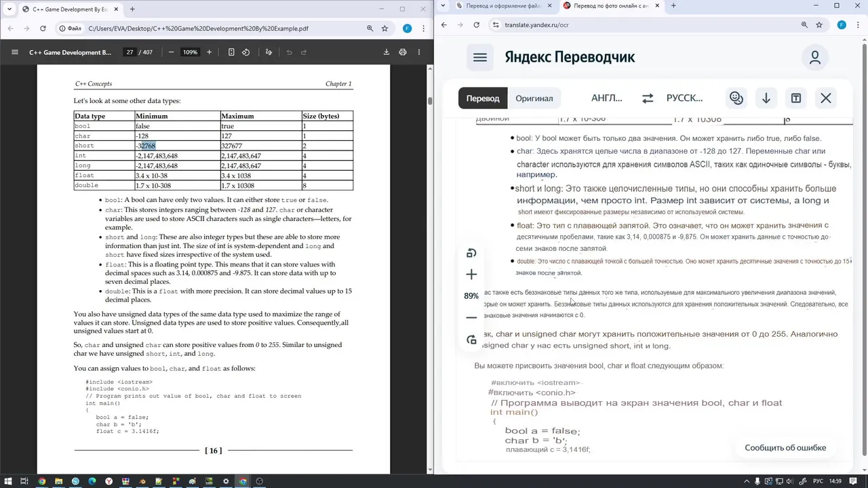The width and height of the screenshot is (868, 488).
Task: Bookmark the PDF page with star
Action: coord(384,28)
